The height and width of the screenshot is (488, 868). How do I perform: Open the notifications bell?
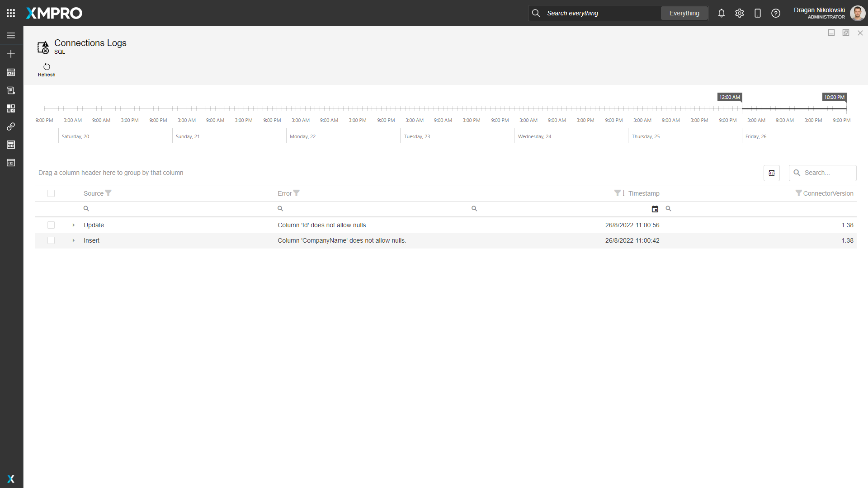coord(721,13)
